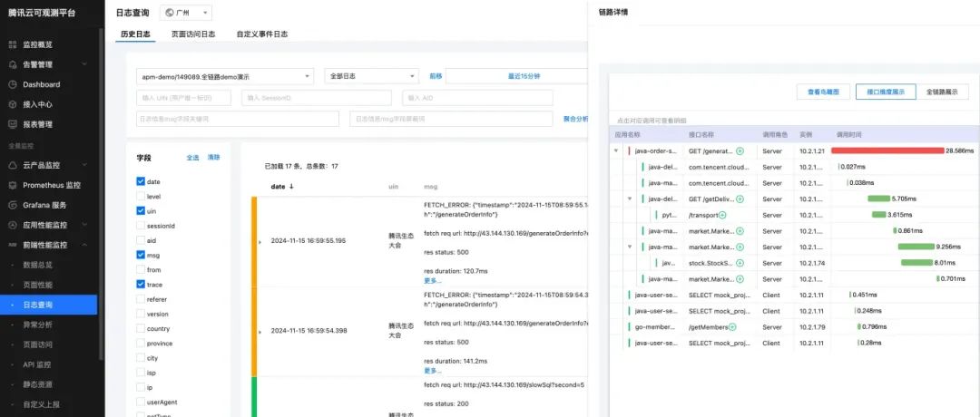The image size is (980, 417).
Task: Click the green 5.705ms duration bar
Action: coord(878,199)
